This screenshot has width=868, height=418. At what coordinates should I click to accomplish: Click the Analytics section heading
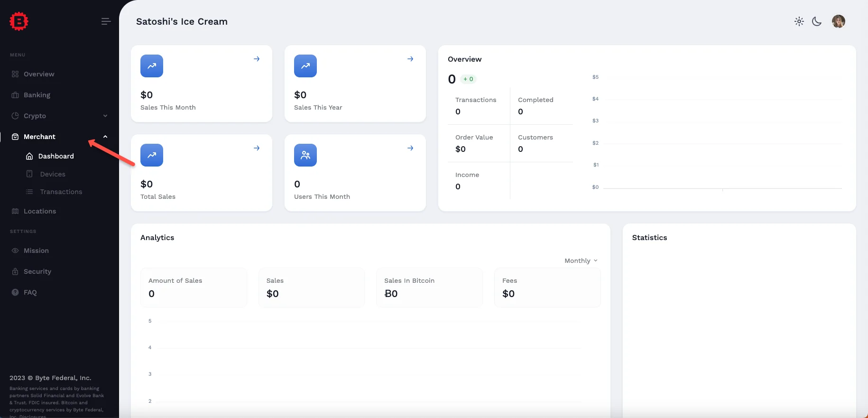[157, 238]
